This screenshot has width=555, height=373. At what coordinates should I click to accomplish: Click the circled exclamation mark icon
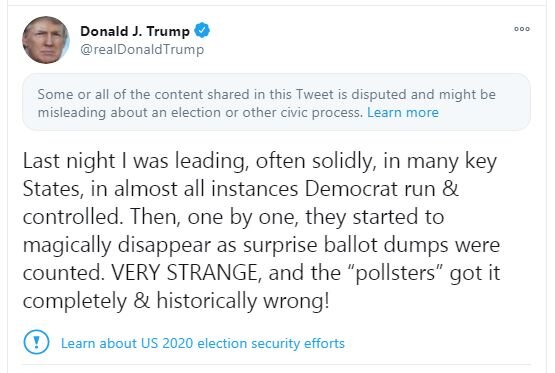36,342
